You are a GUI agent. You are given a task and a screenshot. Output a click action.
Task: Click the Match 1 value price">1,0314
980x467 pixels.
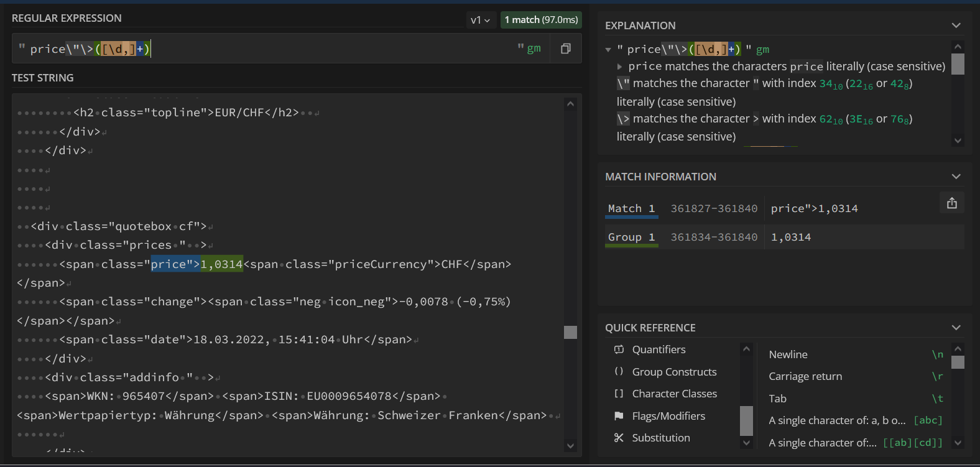click(814, 208)
